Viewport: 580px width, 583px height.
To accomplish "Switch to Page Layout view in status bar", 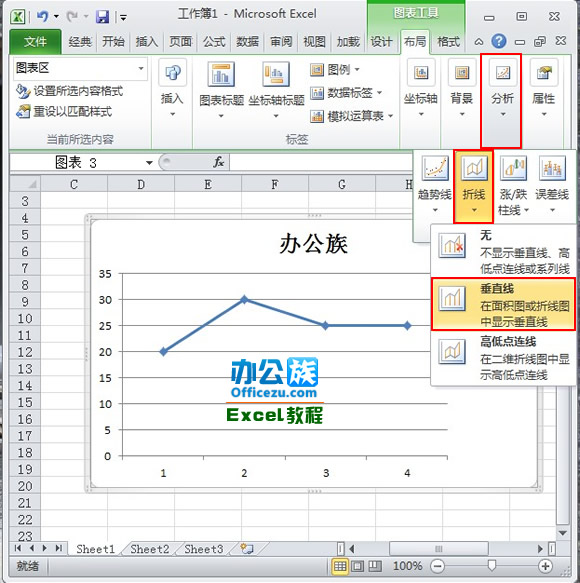I will click(358, 566).
